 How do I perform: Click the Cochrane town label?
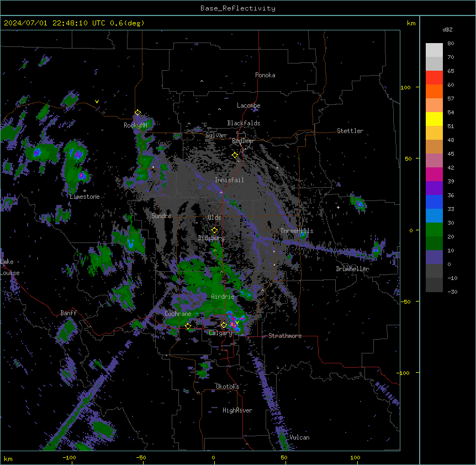pyautogui.click(x=178, y=314)
